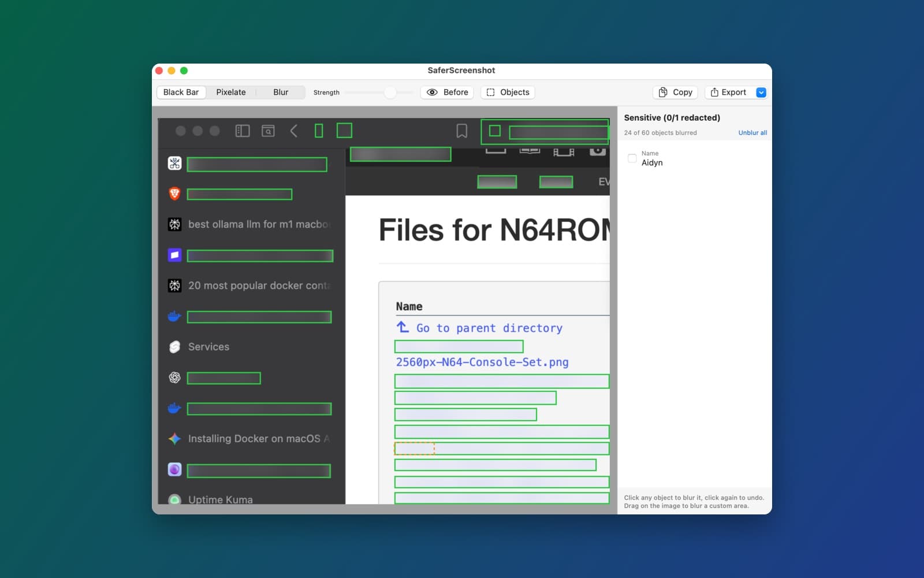Click the Docker whale icon above Services
The width and height of the screenshot is (924, 578).
coord(174,316)
